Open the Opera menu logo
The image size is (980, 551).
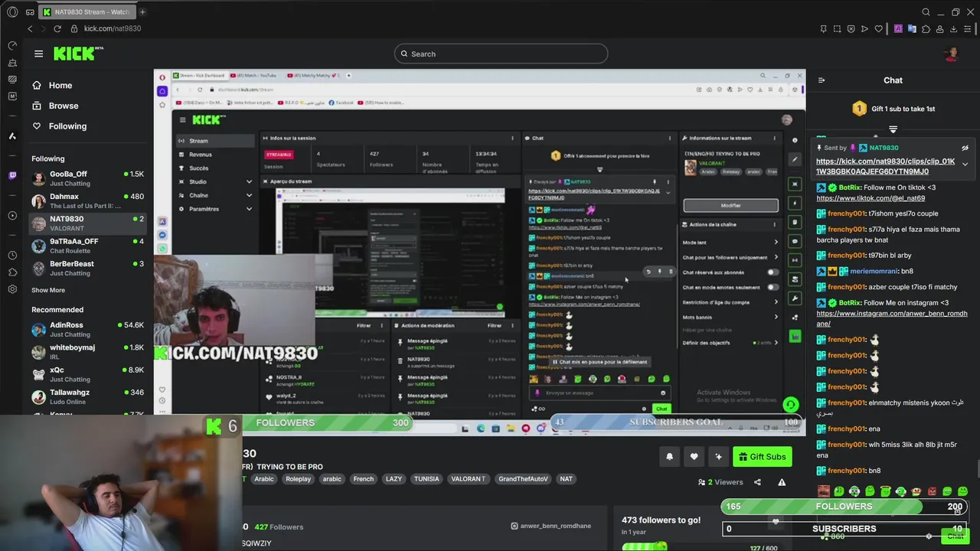point(11,11)
